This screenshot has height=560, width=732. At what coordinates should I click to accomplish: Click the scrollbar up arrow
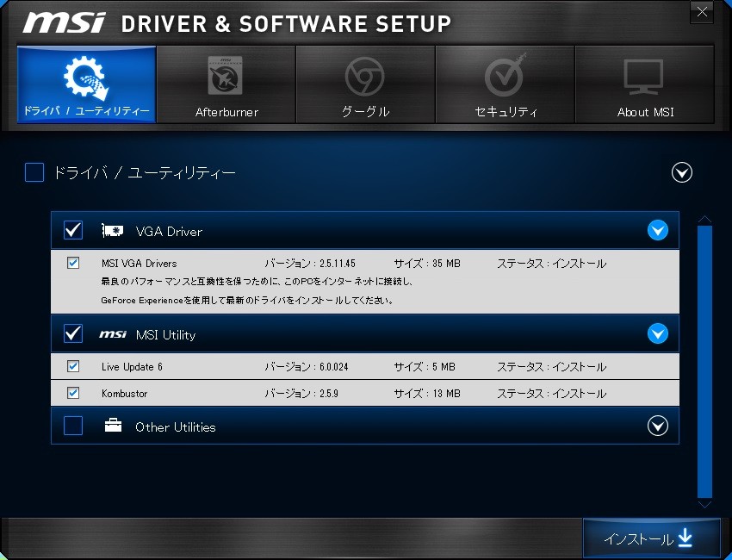[x=704, y=219]
